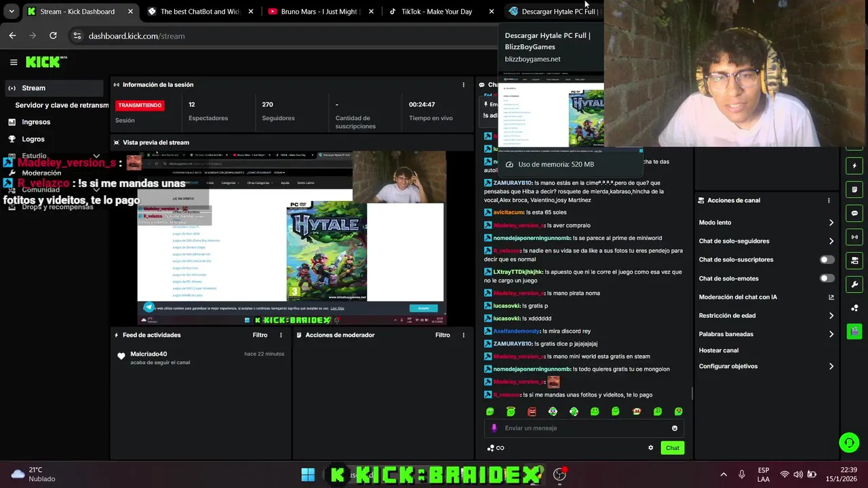Image resolution: width=868 pixels, height=488 pixels.
Task: Open Acciones de canal three-dot menu
Action: coord(829,201)
